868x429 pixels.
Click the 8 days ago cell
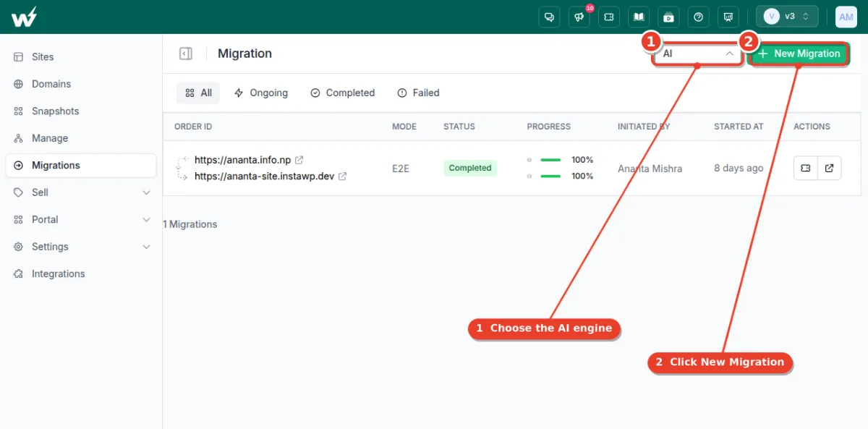[x=739, y=168]
